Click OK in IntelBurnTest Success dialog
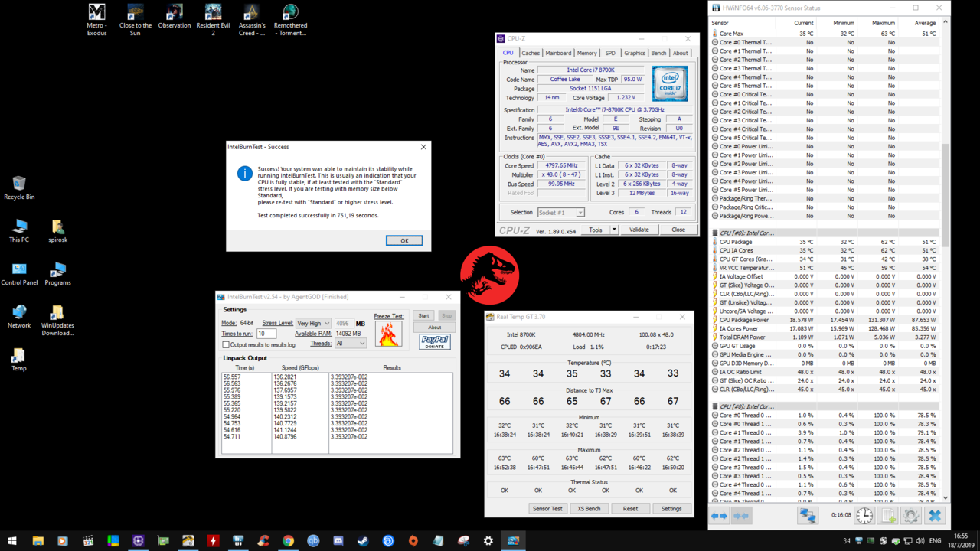Image resolution: width=980 pixels, height=551 pixels. coord(404,240)
